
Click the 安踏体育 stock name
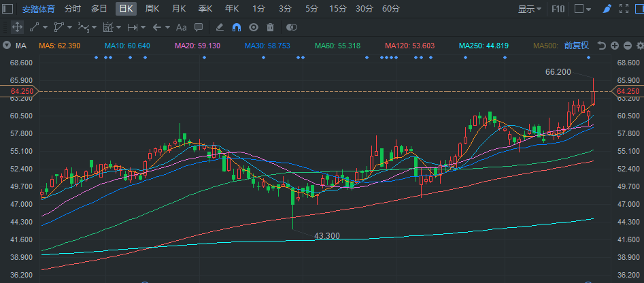(x=38, y=9)
